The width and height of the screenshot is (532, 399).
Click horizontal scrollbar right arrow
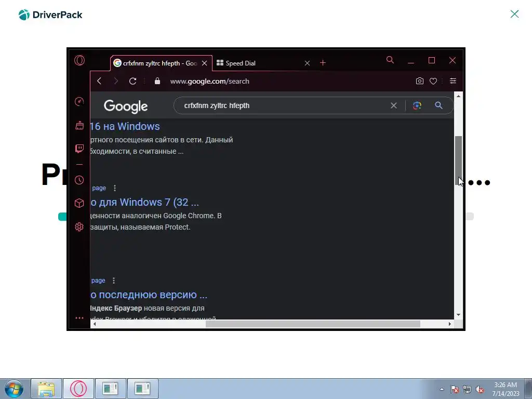(450, 324)
